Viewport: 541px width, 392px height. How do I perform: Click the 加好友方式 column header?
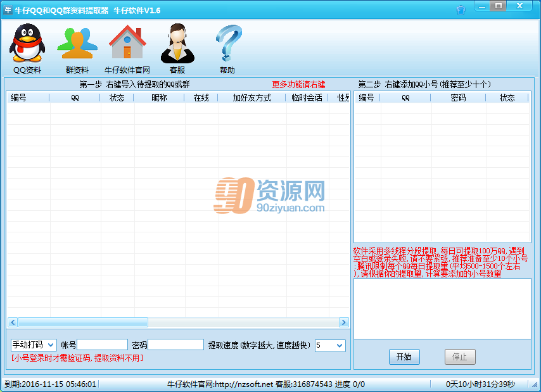point(252,98)
